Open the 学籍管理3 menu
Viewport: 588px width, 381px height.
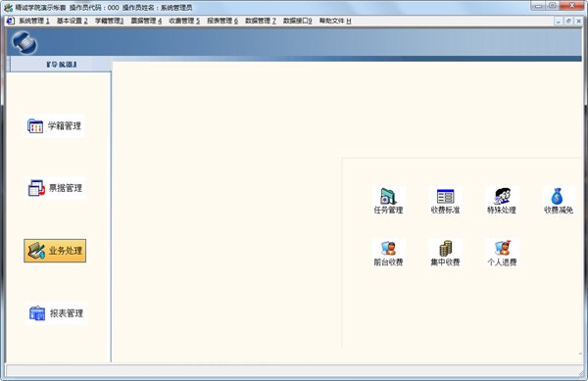109,21
